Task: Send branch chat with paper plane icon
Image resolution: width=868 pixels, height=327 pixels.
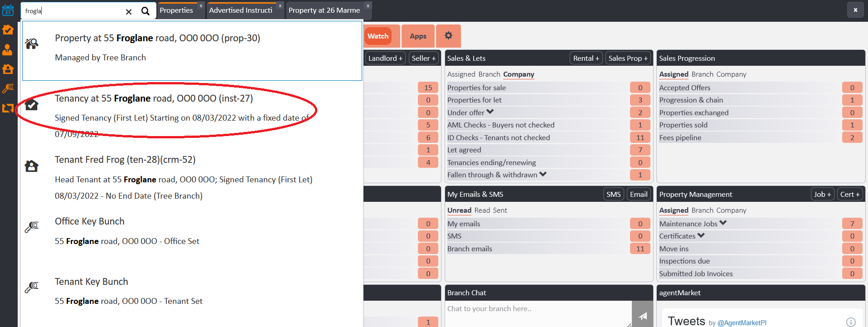Action: pyautogui.click(x=642, y=316)
